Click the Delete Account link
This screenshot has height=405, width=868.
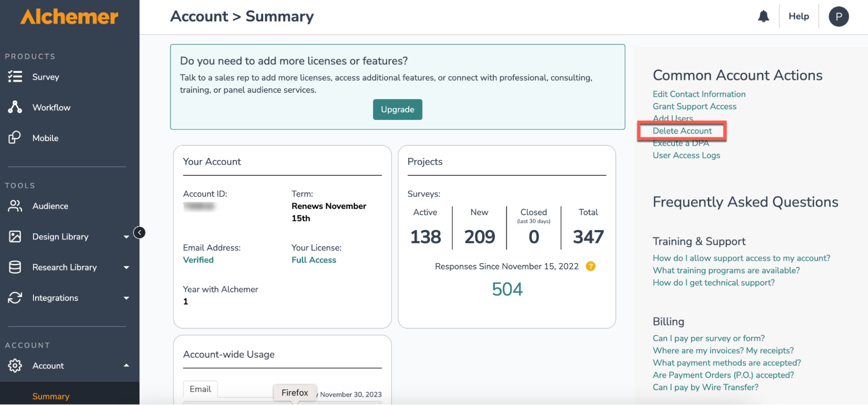click(x=682, y=131)
